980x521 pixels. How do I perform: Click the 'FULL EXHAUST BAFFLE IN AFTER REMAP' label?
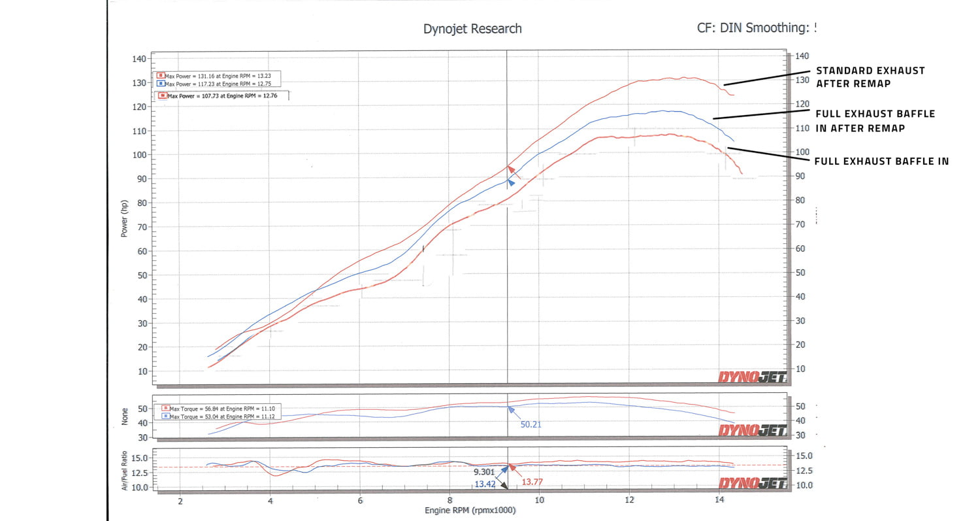[875, 121]
